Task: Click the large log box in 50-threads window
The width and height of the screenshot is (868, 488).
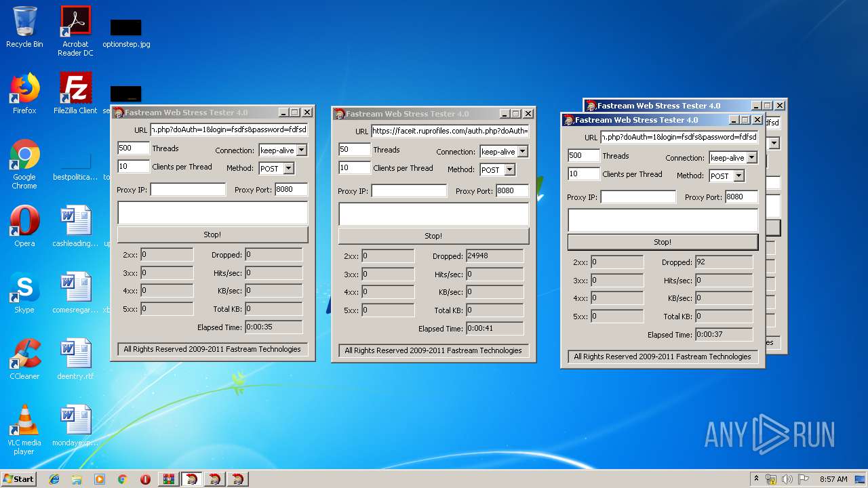Action: point(433,214)
